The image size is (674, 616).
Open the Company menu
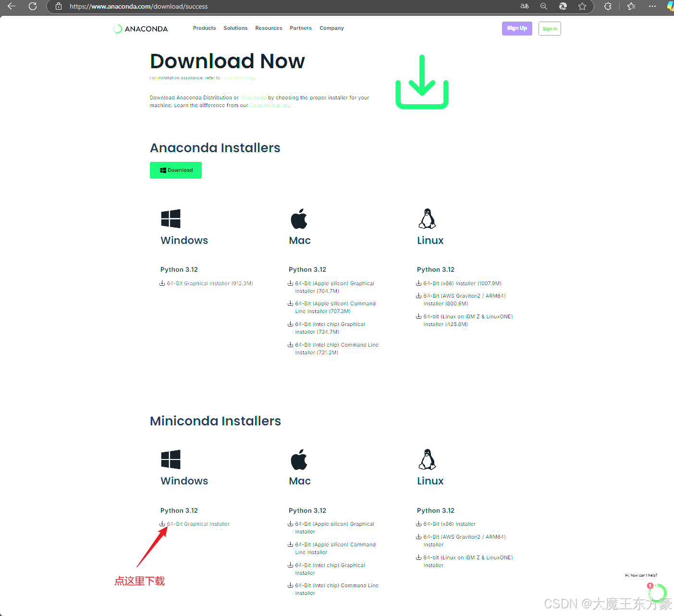pyautogui.click(x=331, y=28)
